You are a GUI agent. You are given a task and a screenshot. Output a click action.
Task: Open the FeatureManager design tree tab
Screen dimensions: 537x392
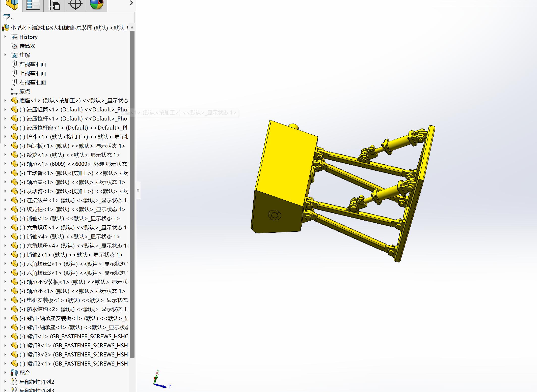(12, 5)
